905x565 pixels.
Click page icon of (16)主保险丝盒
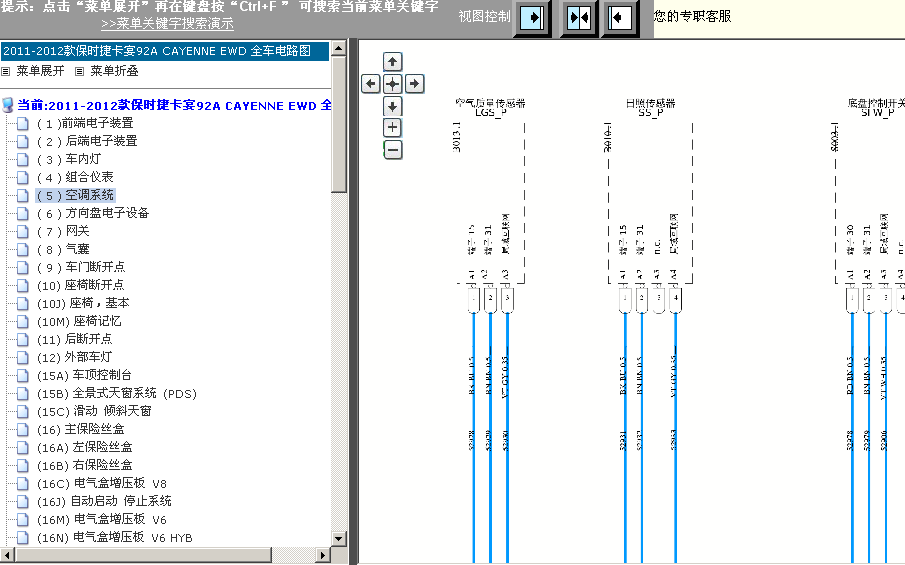coord(23,429)
